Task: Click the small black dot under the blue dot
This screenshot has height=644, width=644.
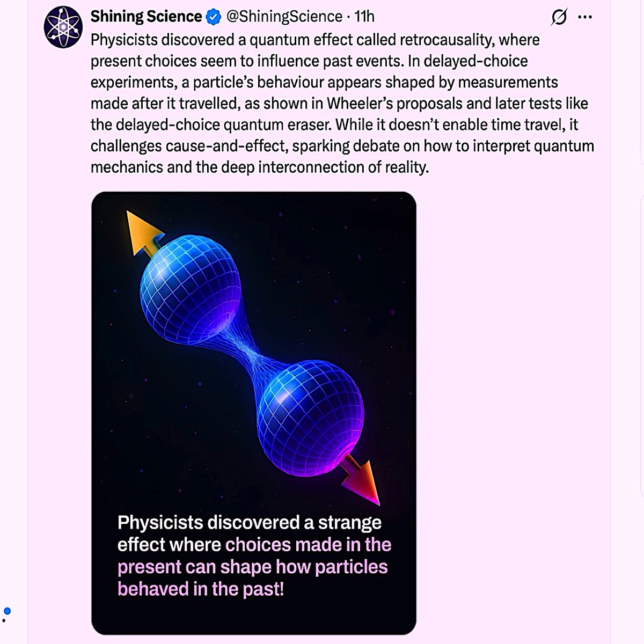Action: (x=4, y=620)
